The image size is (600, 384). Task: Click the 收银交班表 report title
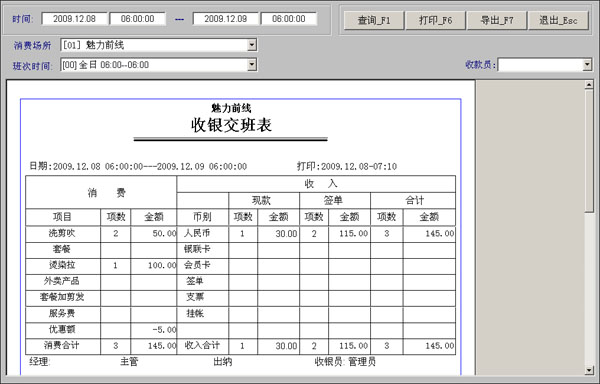231,125
